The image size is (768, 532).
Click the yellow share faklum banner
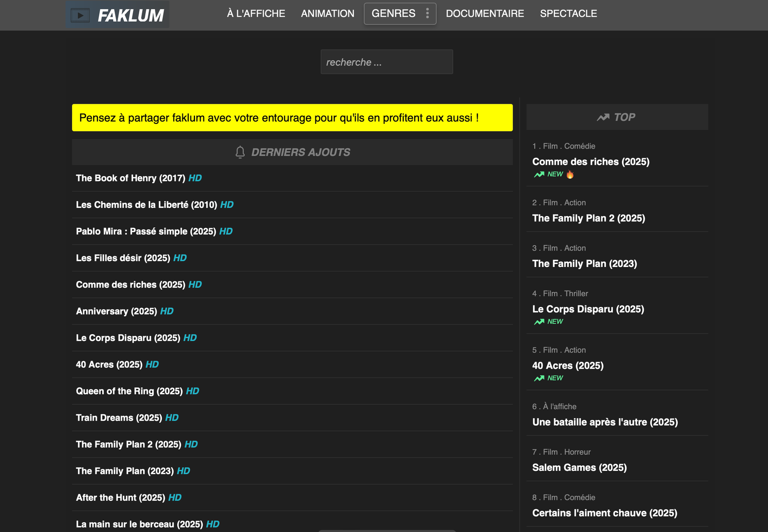[x=292, y=118]
